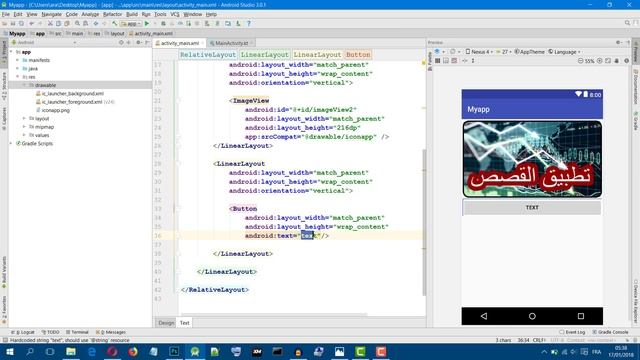
Task: Click the Search Everywhere magnifier at top right
Action: (x=627, y=23)
